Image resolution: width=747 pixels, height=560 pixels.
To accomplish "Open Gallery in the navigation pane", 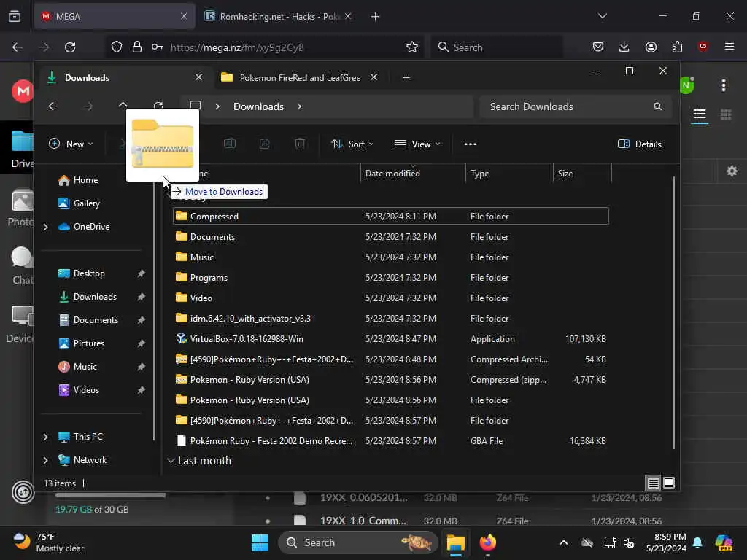I will tap(86, 203).
